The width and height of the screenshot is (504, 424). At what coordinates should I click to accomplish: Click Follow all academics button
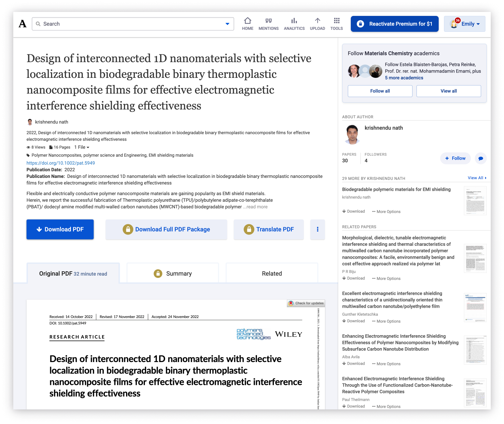click(380, 91)
